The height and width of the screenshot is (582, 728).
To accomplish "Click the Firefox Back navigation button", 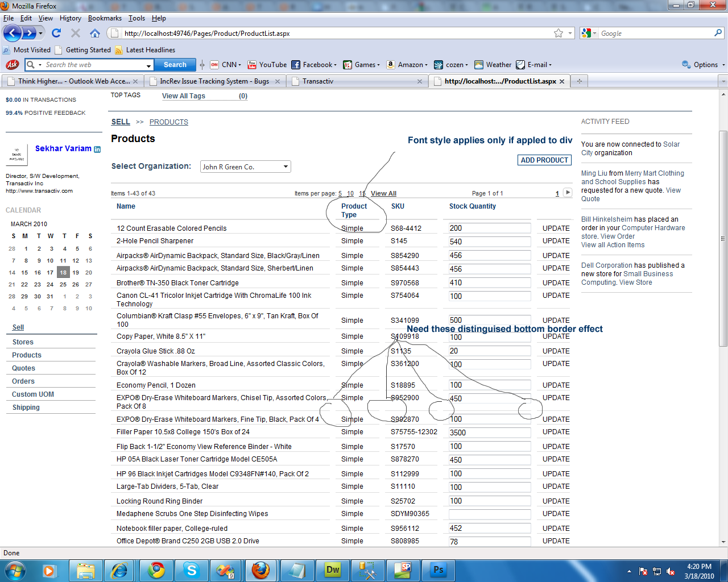I will [x=13, y=33].
